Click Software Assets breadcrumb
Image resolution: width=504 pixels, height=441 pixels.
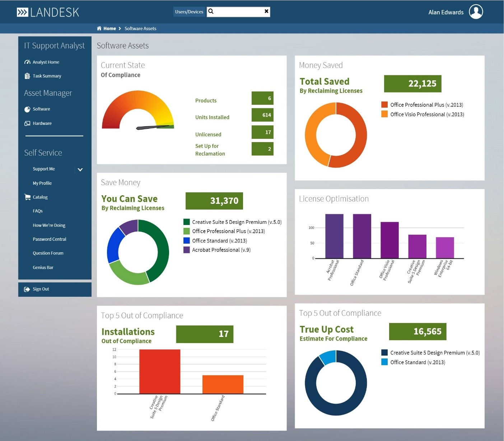click(x=140, y=28)
